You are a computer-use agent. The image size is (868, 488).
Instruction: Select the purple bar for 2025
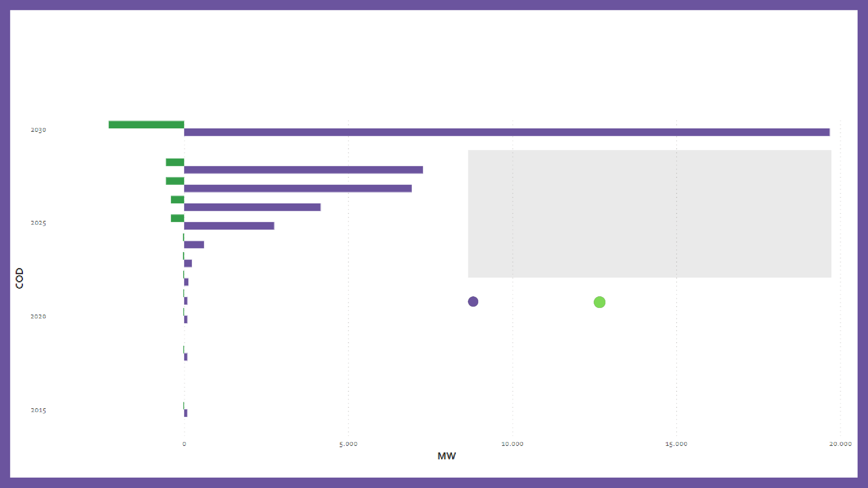tap(229, 226)
